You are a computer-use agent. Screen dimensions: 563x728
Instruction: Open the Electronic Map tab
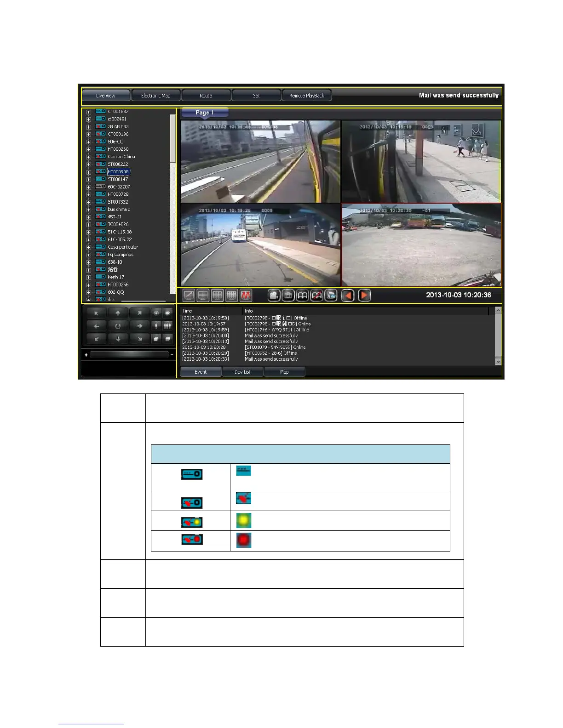(x=155, y=96)
